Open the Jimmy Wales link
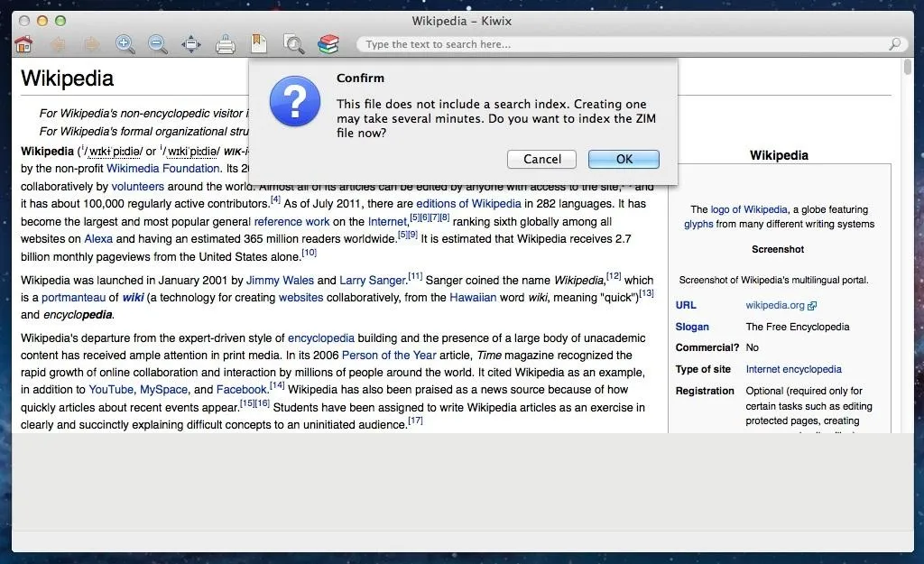The image size is (924, 564). click(280, 281)
